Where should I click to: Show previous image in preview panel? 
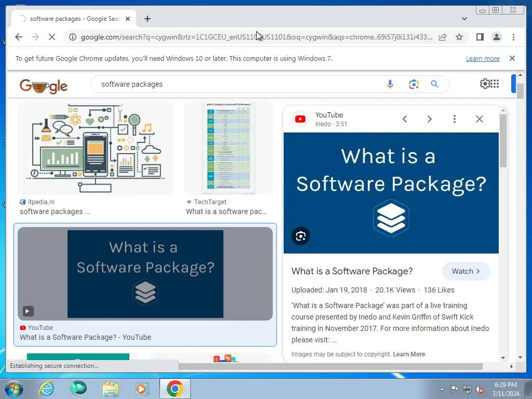(404, 119)
